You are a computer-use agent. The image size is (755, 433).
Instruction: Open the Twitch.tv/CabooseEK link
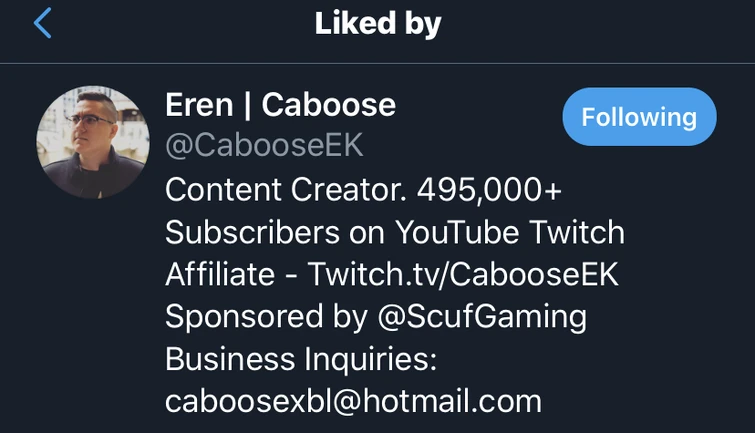(463, 275)
